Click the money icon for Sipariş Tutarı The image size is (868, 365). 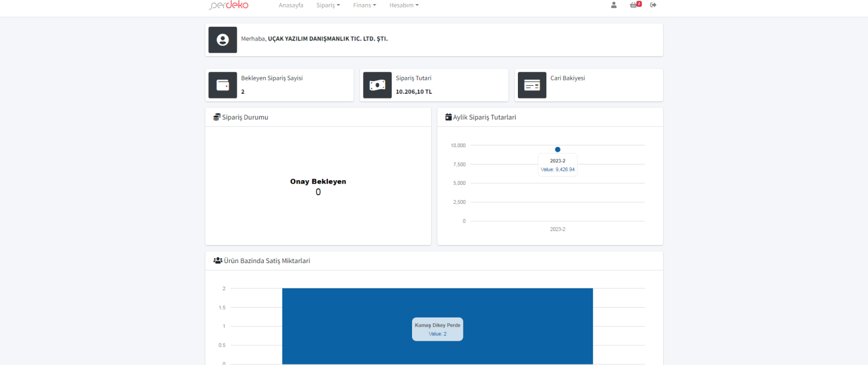pyautogui.click(x=377, y=85)
